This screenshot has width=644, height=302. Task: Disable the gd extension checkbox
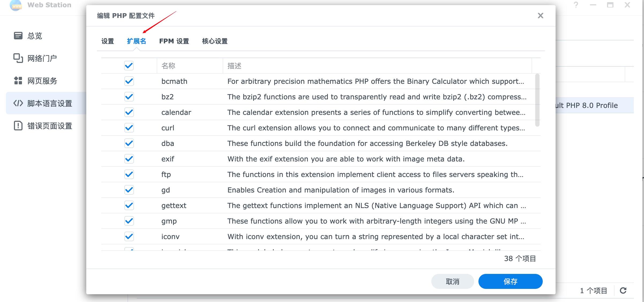129,190
